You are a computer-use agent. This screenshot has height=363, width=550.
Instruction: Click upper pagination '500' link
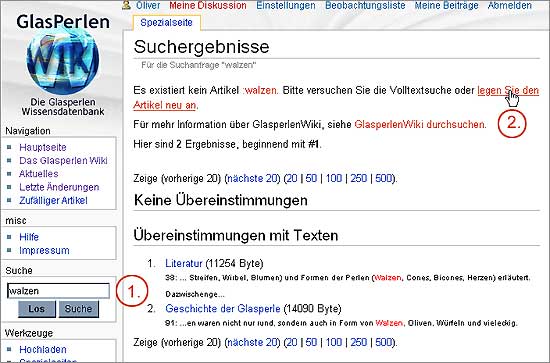point(383,179)
